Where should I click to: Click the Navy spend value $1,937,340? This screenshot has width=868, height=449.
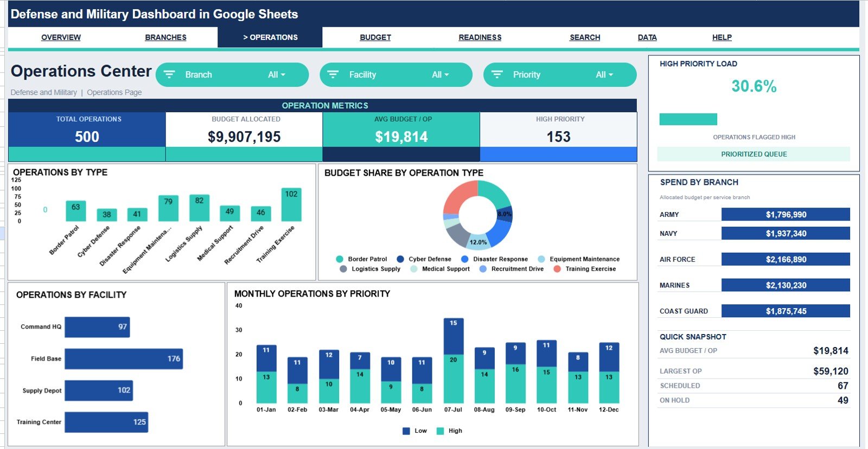pyautogui.click(x=786, y=233)
